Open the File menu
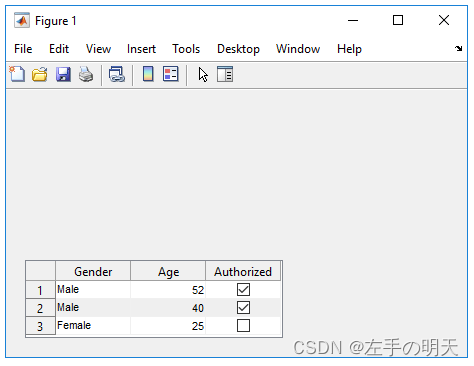 tap(23, 49)
